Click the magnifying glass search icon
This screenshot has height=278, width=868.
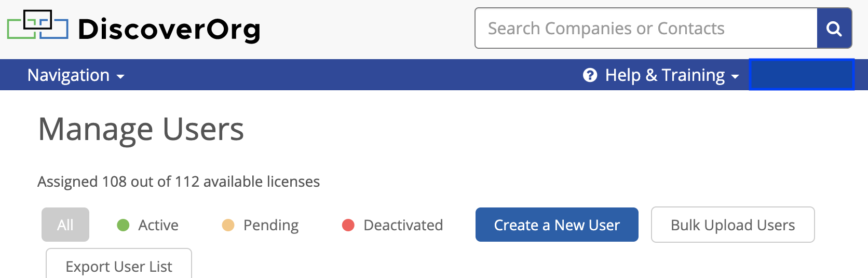[x=834, y=29]
